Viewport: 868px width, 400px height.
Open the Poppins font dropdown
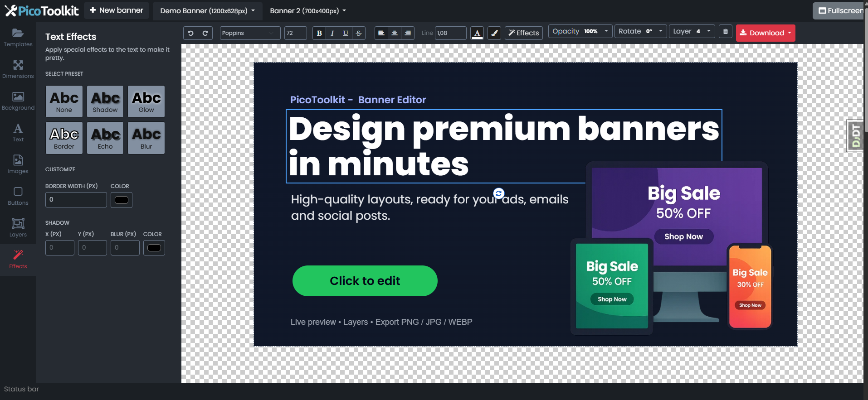click(250, 33)
